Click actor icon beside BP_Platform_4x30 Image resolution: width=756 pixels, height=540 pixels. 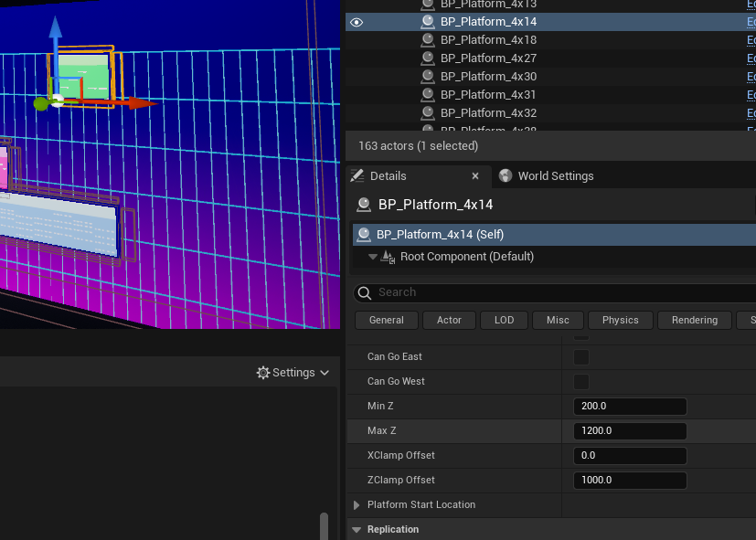tap(428, 77)
